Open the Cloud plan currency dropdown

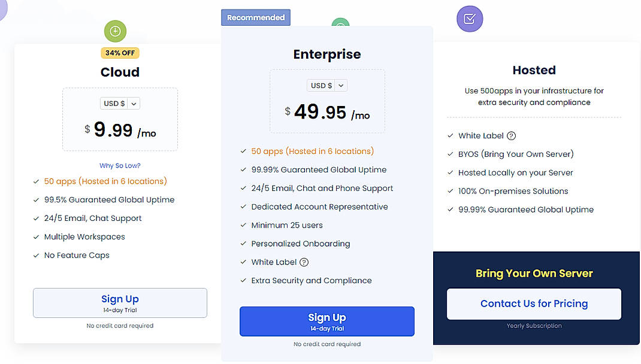120,103
